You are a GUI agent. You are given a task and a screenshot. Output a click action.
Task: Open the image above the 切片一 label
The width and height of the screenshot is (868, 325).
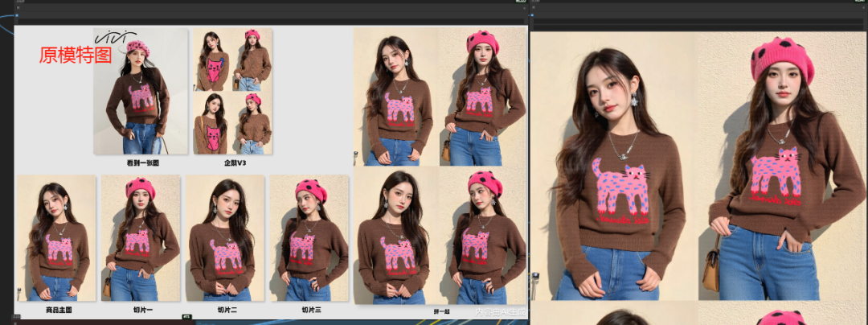(x=141, y=238)
